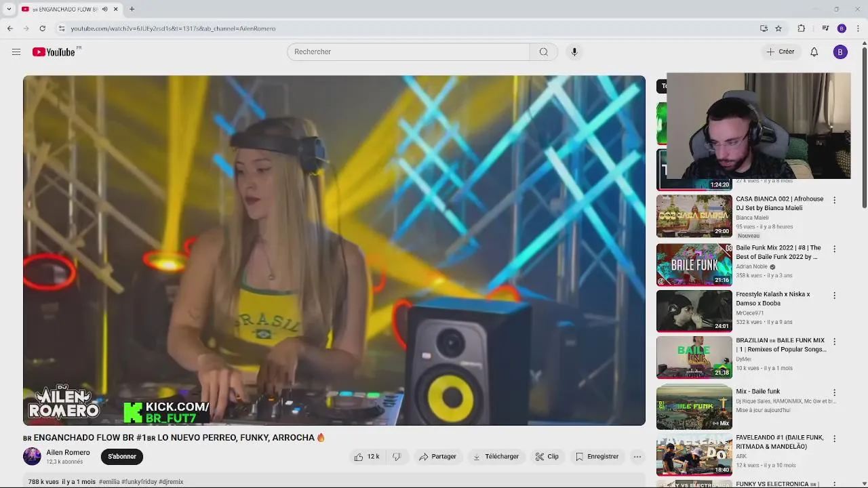
Task: Open options menu for Baile Funk Mix 2022
Action: (x=834, y=249)
